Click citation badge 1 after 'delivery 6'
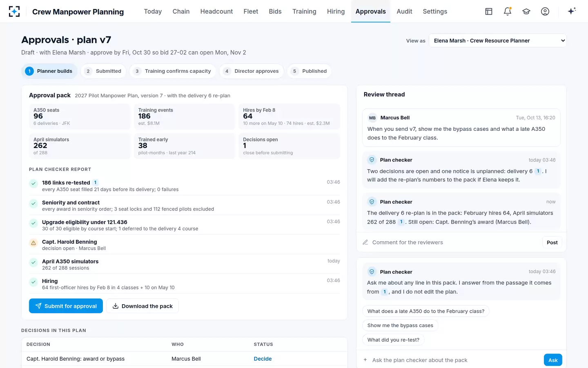 [538, 171]
